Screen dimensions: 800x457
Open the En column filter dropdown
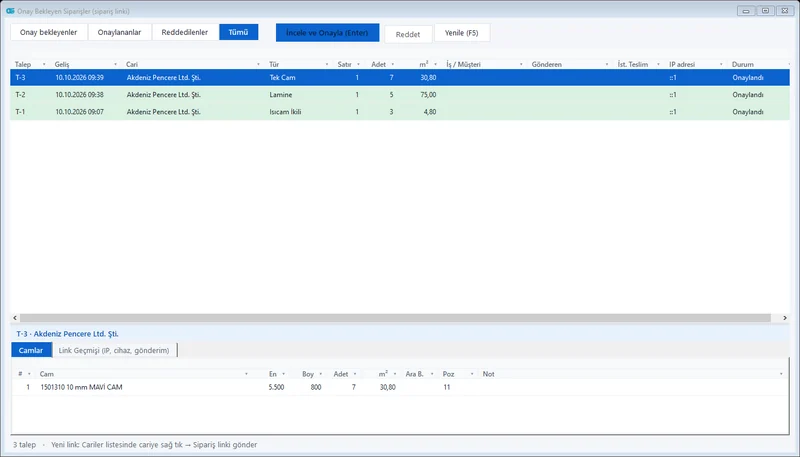(x=284, y=374)
